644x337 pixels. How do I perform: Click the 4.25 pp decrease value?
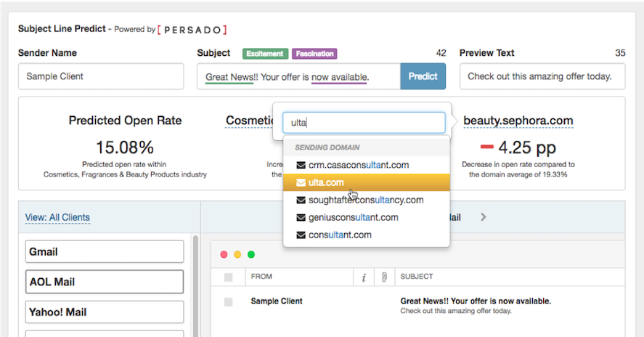527,147
